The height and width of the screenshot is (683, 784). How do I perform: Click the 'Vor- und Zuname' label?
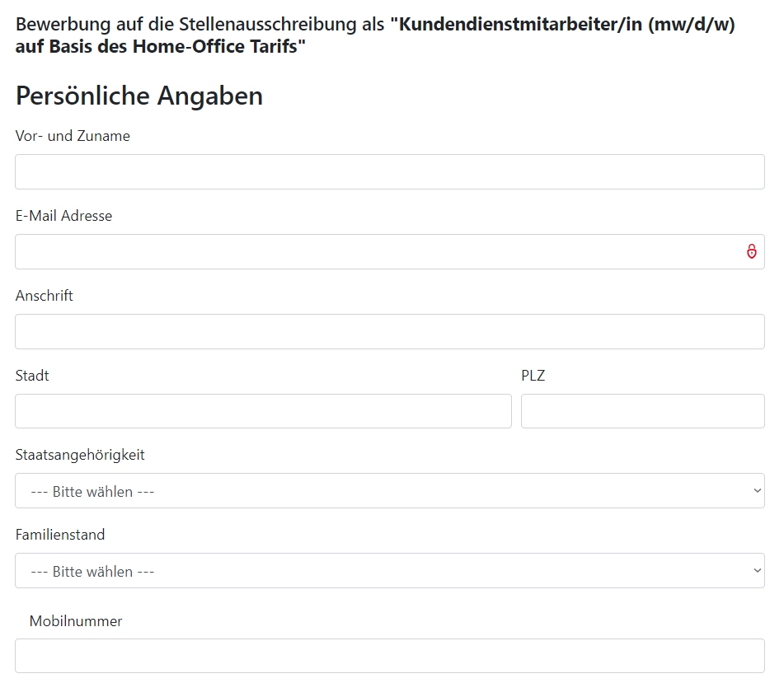click(73, 136)
